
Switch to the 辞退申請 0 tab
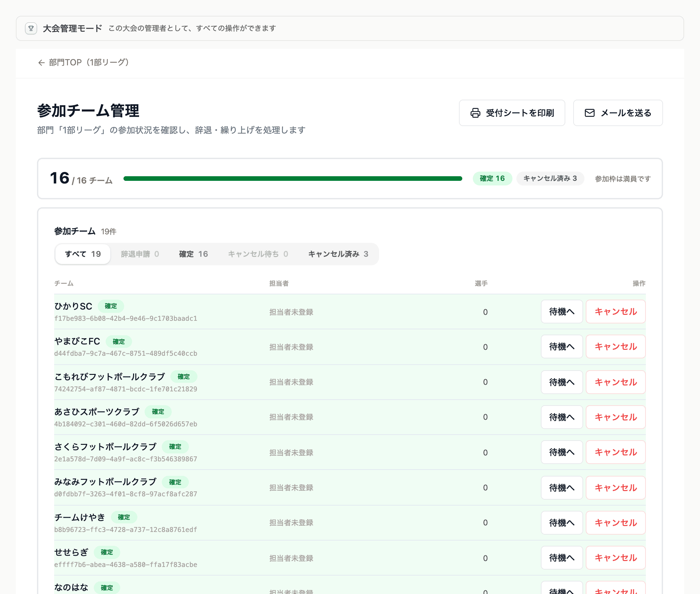click(x=140, y=254)
